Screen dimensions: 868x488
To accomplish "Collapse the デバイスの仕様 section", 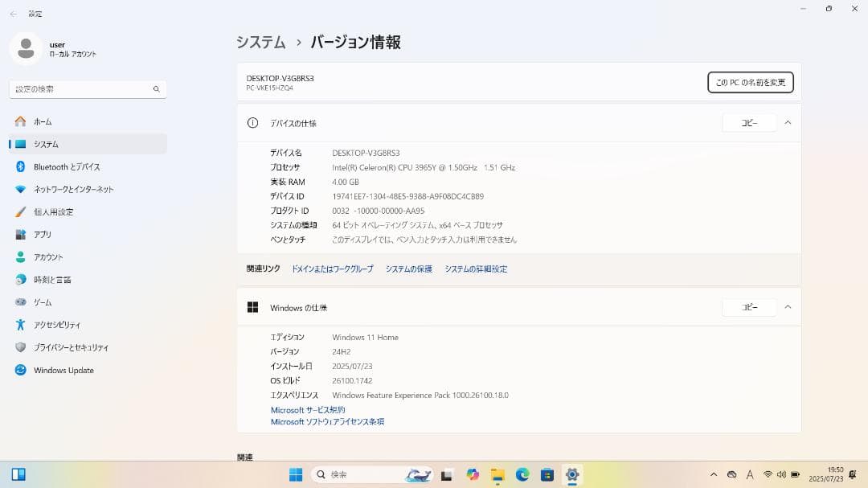I will 788,123.
